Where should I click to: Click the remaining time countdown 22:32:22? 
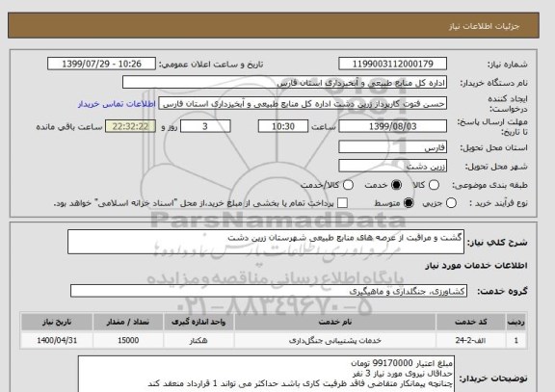130,126
